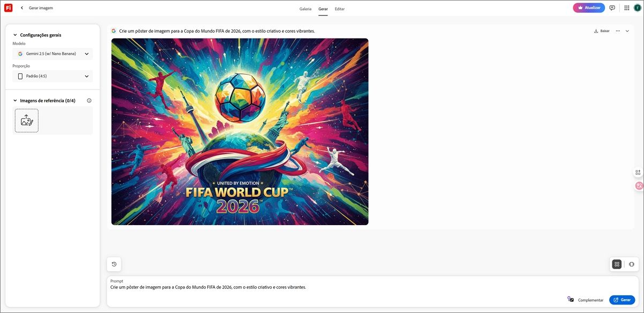Switch to the Editar tab
Screen dimensions: 644x313
[340, 9]
